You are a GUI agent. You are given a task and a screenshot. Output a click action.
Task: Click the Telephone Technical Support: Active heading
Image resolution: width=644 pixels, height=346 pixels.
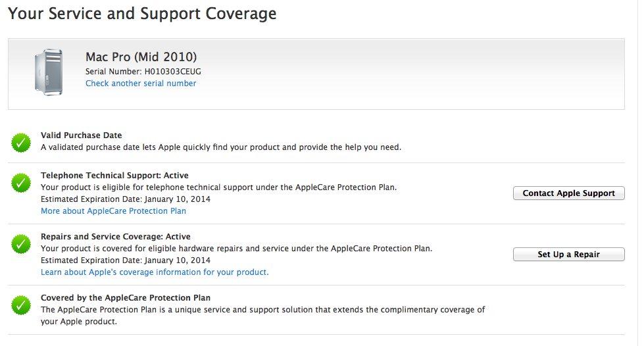(x=114, y=176)
